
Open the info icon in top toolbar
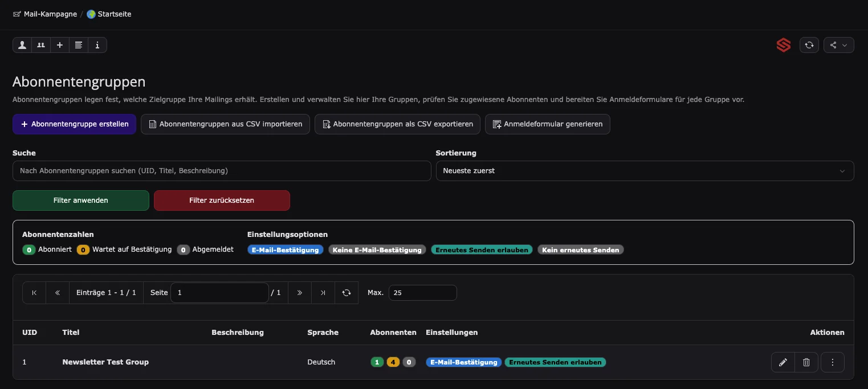point(97,45)
